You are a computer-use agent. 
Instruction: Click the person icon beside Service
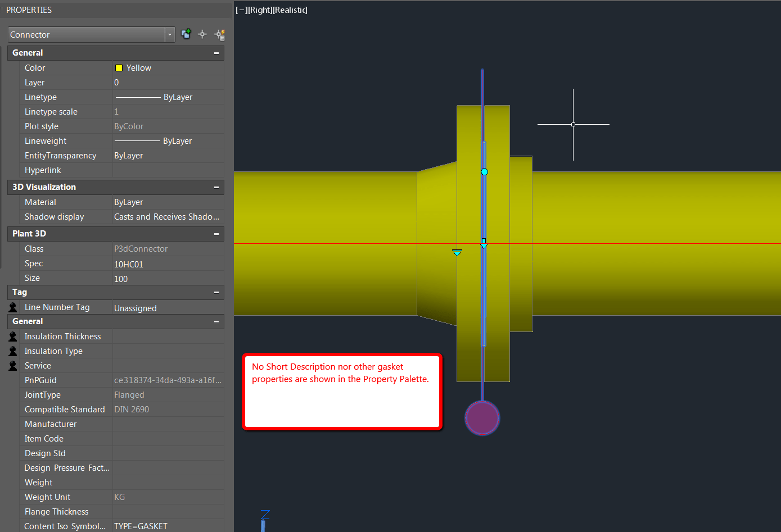[x=13, y=366]
